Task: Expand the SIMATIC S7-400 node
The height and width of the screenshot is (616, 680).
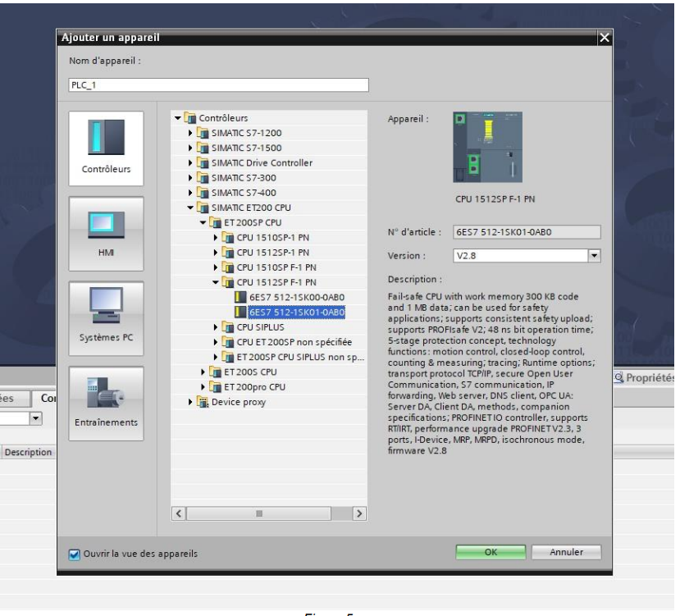Action: (x=190, y=193)
